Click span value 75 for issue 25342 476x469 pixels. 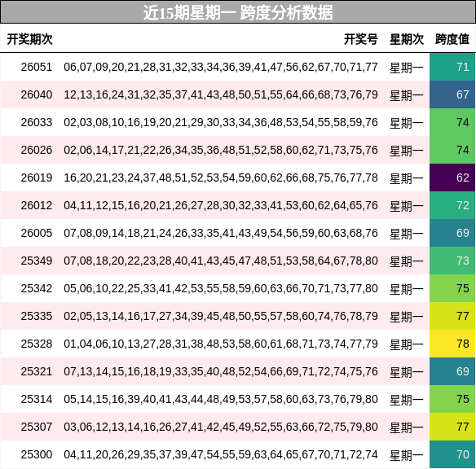pos(452,288)
